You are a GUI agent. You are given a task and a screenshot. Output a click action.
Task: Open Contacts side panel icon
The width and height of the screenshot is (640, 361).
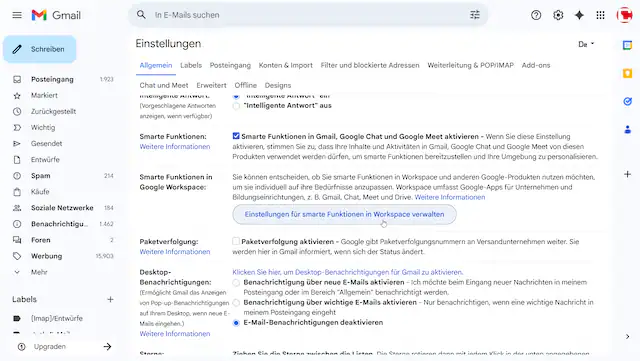(x=627, y=130)
